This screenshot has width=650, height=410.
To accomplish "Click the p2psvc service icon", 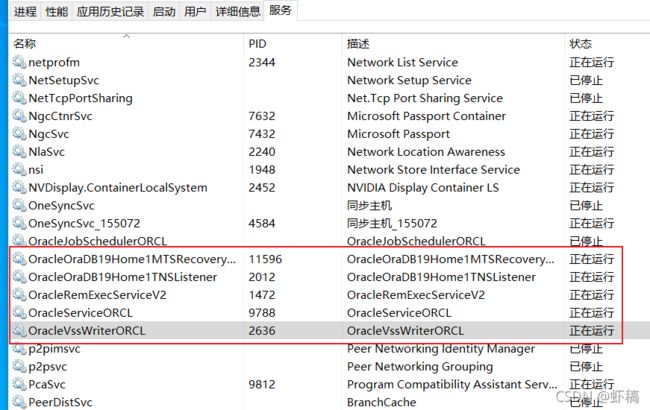I will point(19,366).
